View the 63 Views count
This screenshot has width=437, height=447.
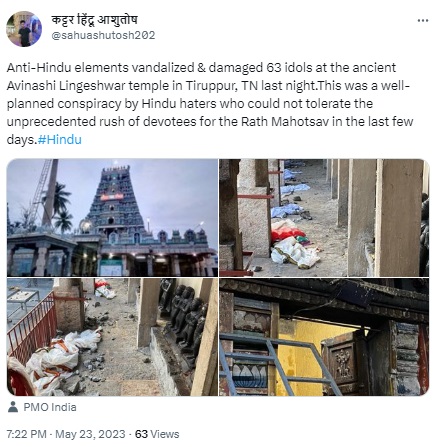point(157,434)
